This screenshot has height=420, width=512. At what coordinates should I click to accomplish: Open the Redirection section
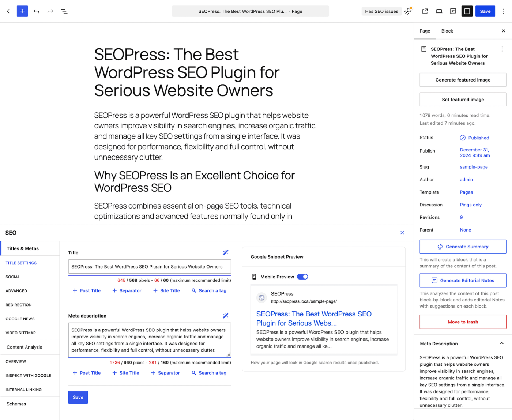coord(19,305)
